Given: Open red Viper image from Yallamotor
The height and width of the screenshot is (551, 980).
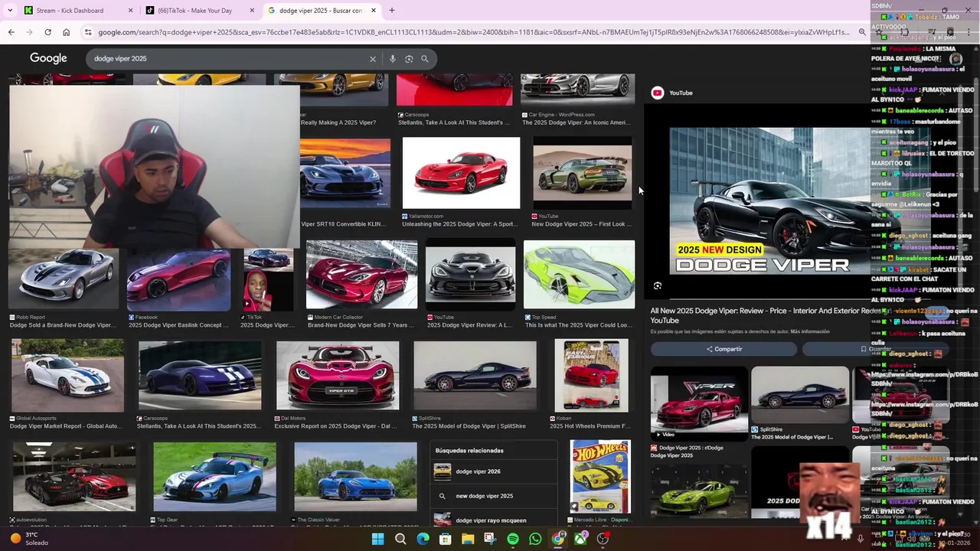Looking at the screenshot, I should pos(461,173).
